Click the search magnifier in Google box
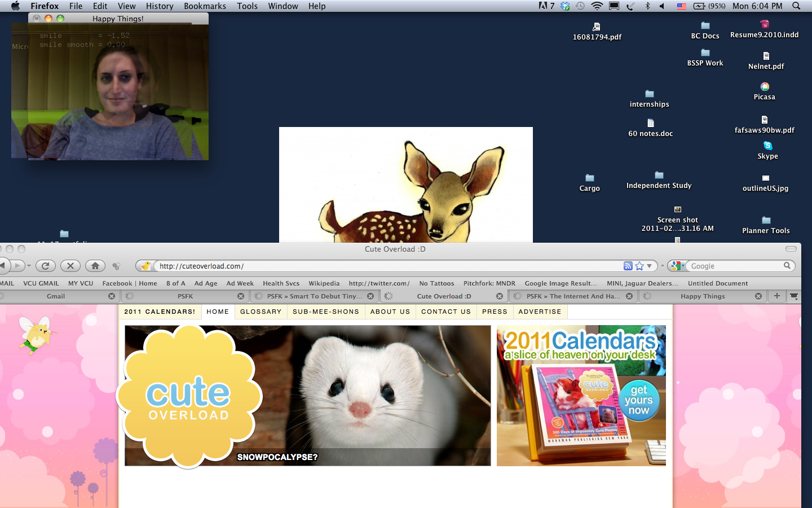 click(x=787, y=266)
